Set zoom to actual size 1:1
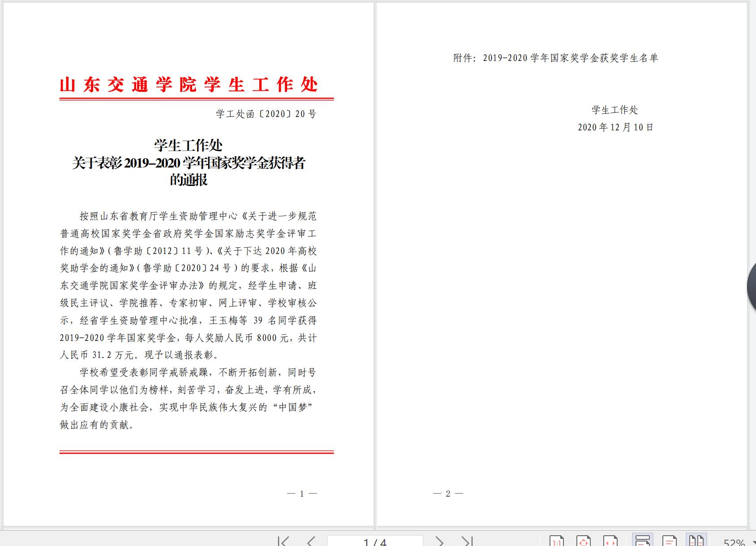This screenshot has height=546, width=756. coord(557,541)
